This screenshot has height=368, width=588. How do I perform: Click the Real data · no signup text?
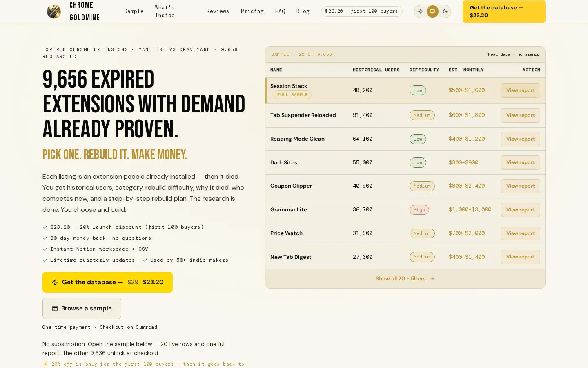pos(514,54)
